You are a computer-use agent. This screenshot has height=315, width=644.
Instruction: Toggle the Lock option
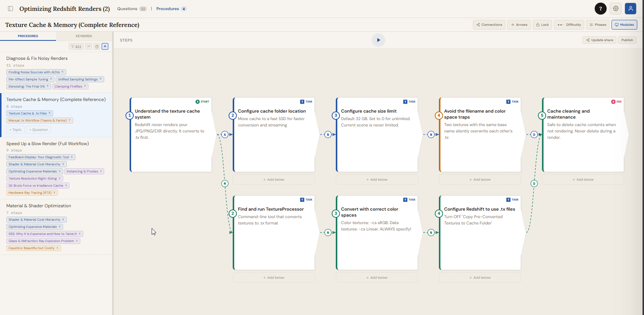[542, 25]
